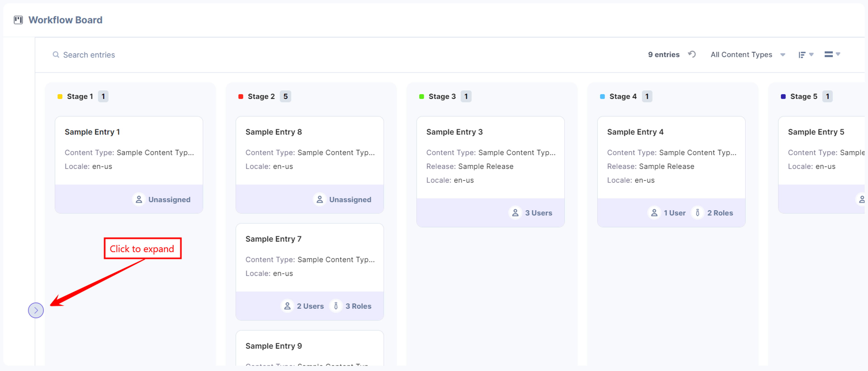Click the Stage 4 light blue marker
868x371 pixels.
click(x=602, y=97)
